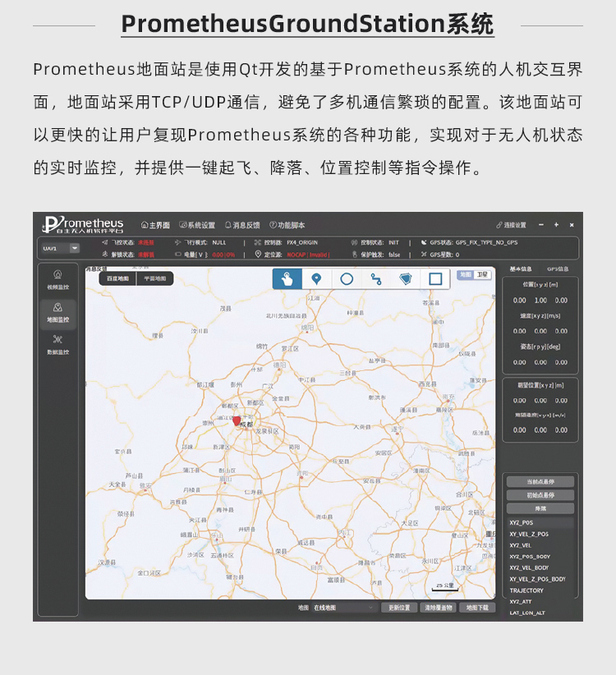This screenshot has height=675, width=616.
Task: Click the 更新位置 update position button
Action: (x=399, y=608)
